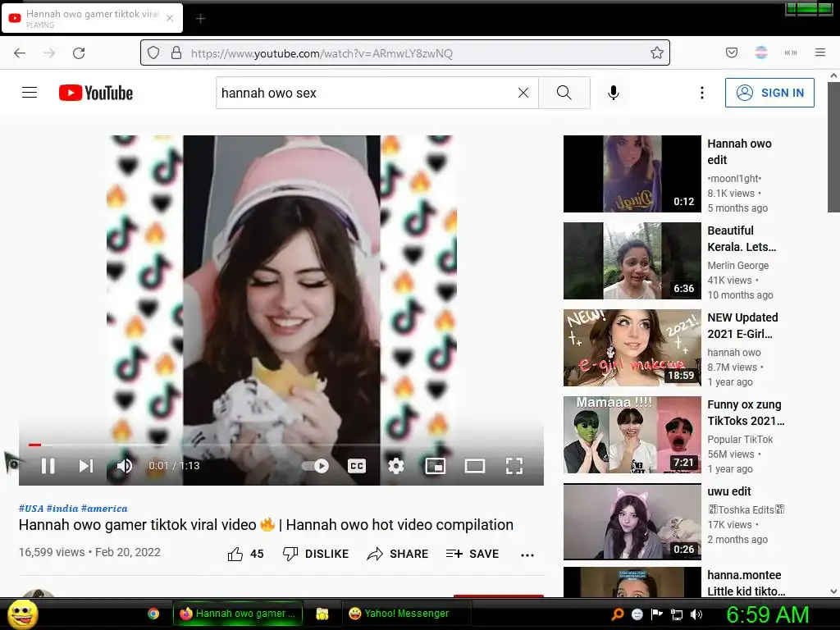The width and height of the screenshot is (840, 630).
Task: Open the smiley start menu button
Action: (23, 614)
